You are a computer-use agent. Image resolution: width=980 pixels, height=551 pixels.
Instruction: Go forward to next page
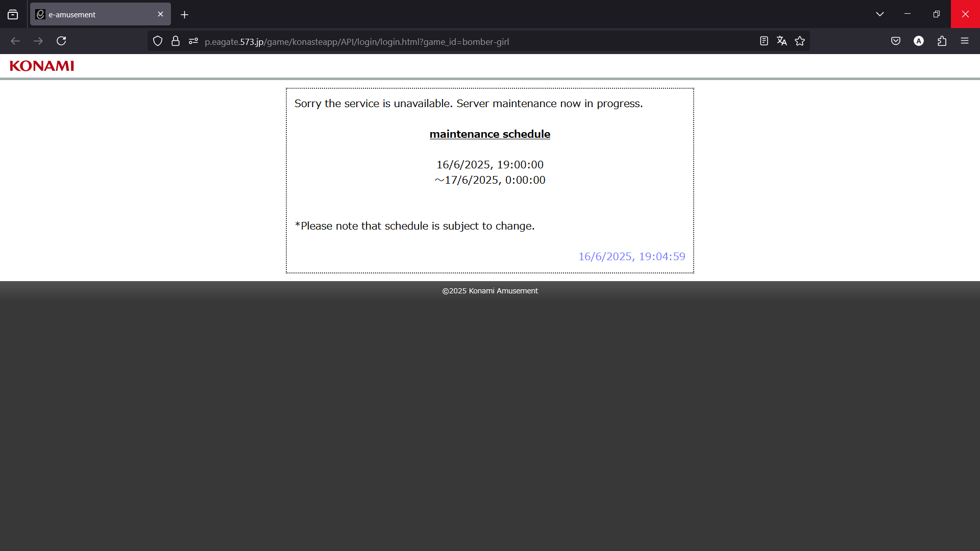[x=38, y=41]
